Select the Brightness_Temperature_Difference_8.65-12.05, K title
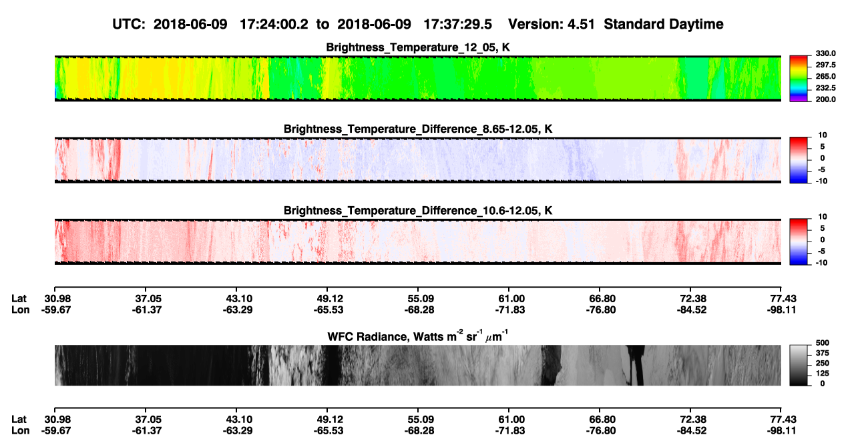 pos(418,129)
